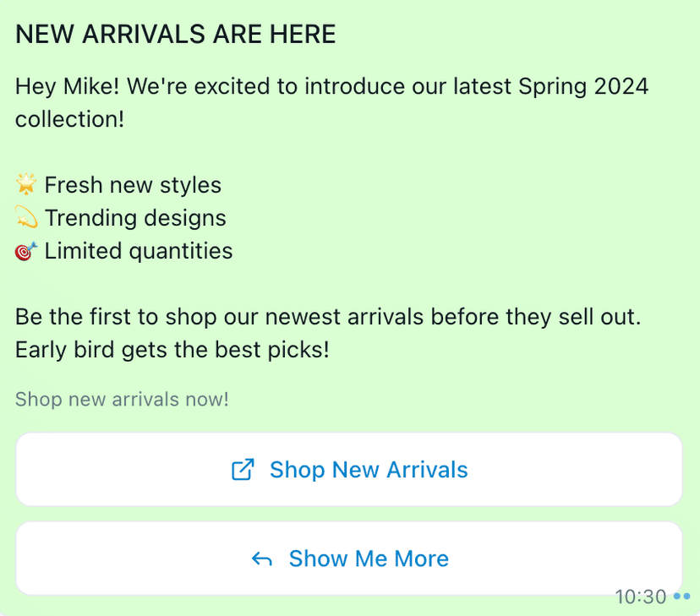This screenshot has width=700, height=616.
Task: Click the 'Fresh new styles' text
Action: click(133, 185)
